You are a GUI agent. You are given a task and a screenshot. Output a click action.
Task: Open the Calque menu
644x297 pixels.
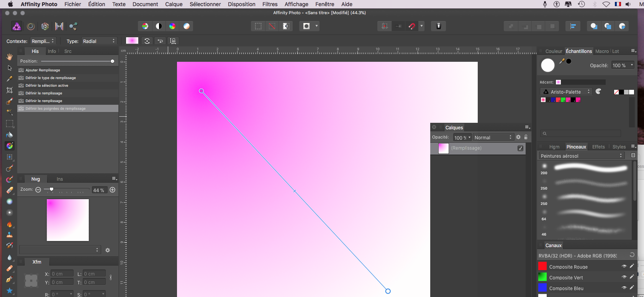click(x=174, y=4)
